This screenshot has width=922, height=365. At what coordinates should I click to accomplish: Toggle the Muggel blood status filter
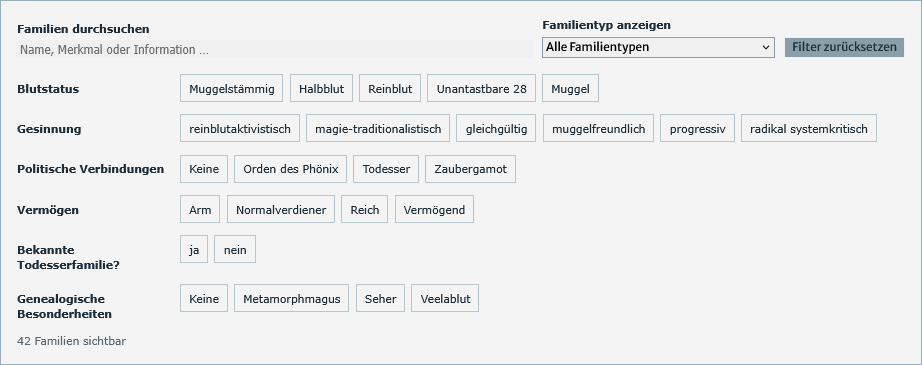pyautogui.click(x=570, y=89)
